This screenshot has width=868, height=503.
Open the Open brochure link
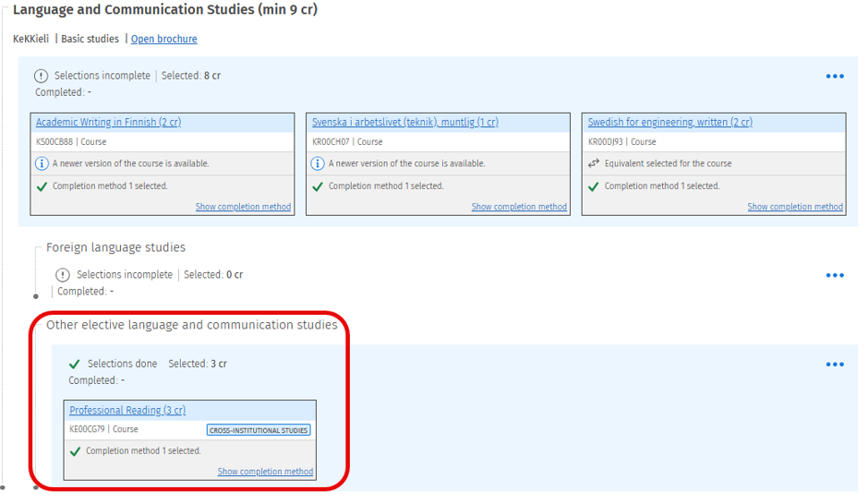tap(163, 39)
